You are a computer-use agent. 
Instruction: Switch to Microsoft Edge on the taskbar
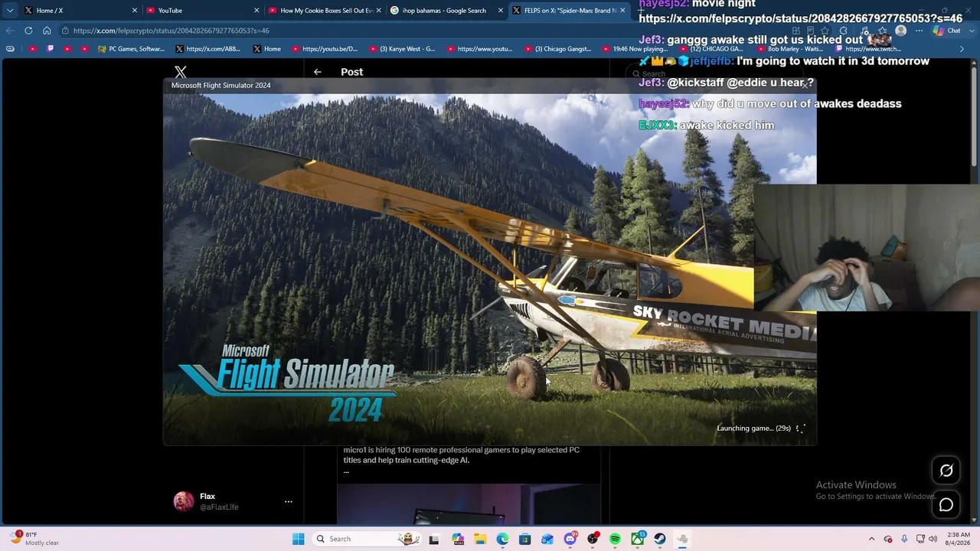[x=502, y=539]
